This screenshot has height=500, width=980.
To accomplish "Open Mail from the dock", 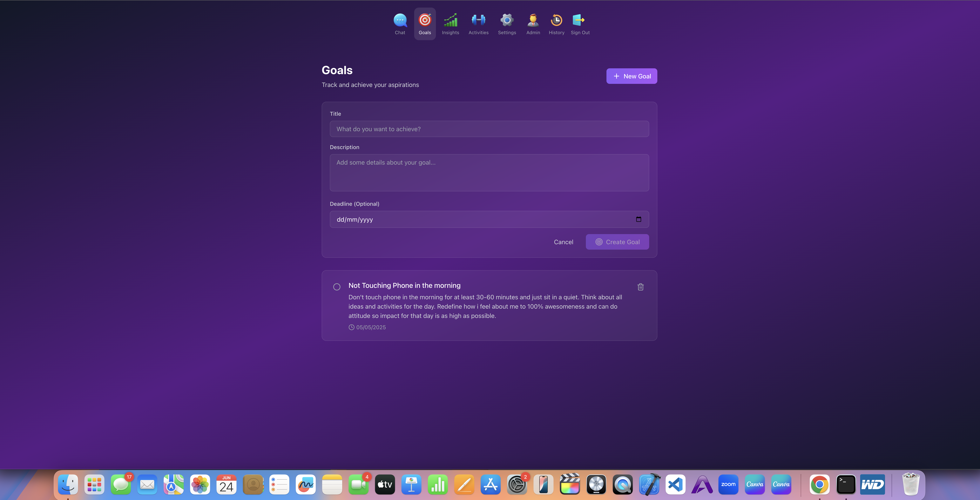I will tap(147, 484).
